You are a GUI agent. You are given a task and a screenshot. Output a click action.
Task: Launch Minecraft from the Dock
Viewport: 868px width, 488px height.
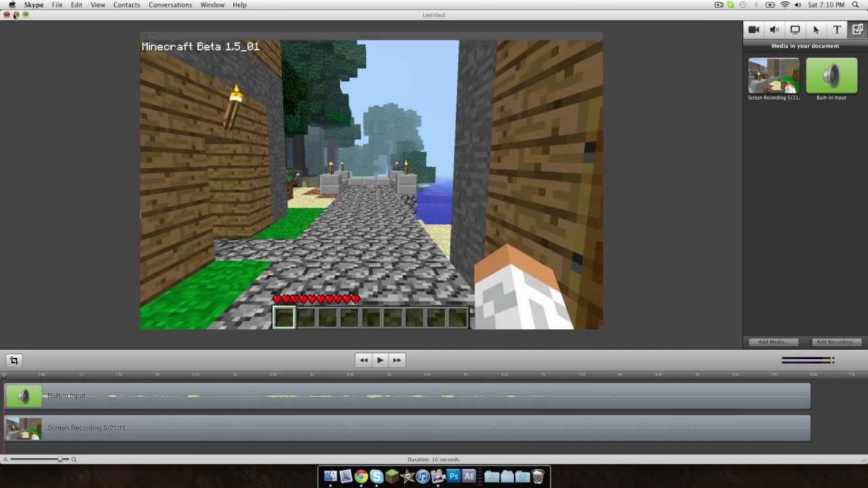tap(392, 476)
